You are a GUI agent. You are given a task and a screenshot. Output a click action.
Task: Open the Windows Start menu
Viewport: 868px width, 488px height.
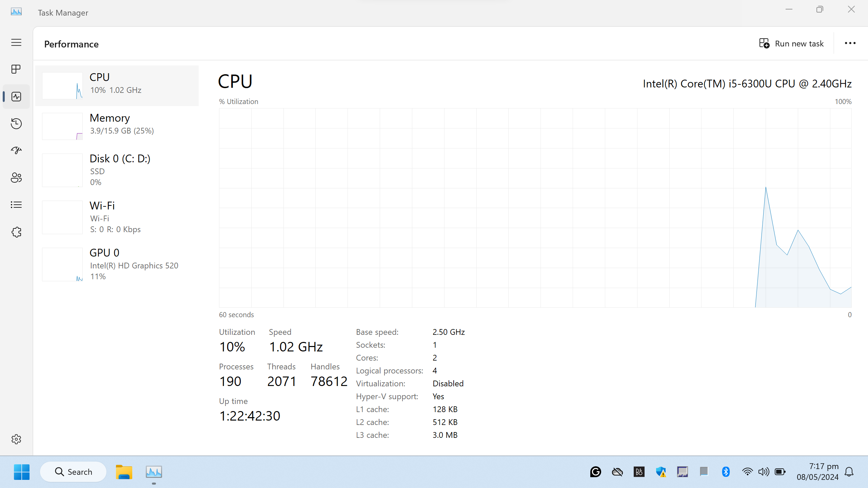tap(22, 472)
